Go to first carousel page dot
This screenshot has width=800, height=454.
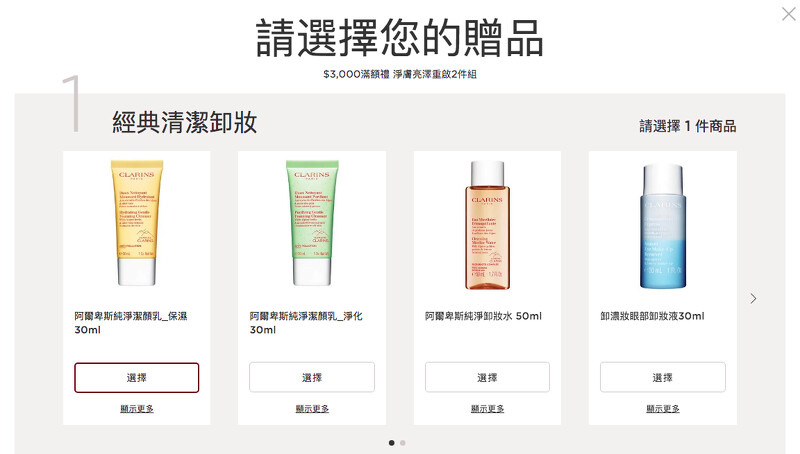(x=391, y=443)
